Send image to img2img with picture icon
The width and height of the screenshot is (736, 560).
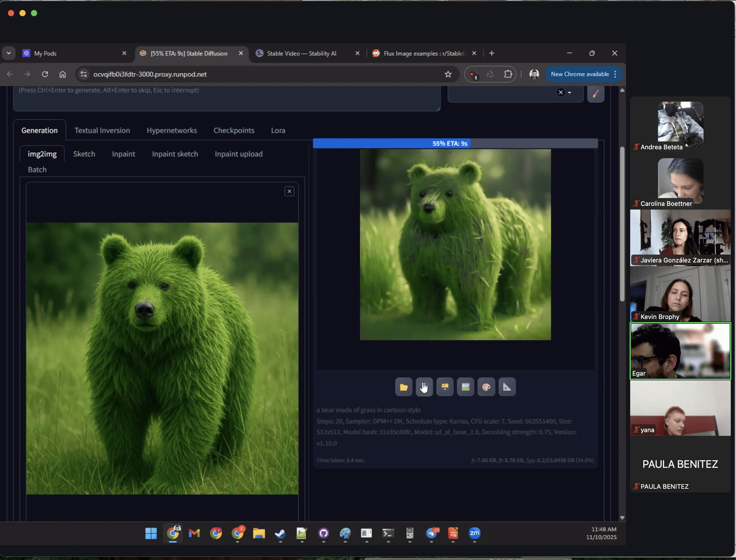pos(465,387)
